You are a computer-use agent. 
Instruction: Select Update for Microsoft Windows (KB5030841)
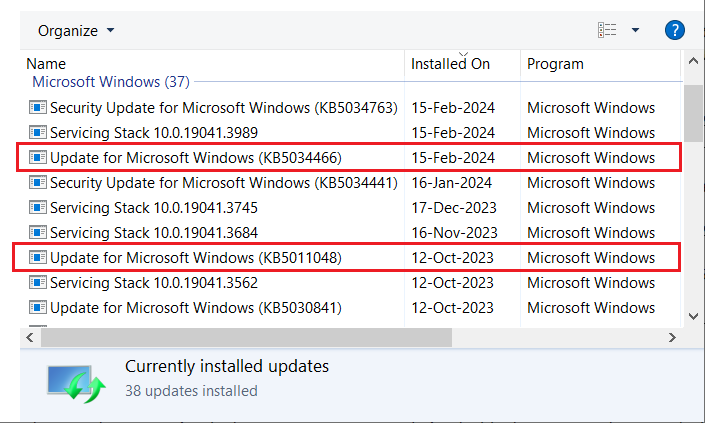(195, 308)
